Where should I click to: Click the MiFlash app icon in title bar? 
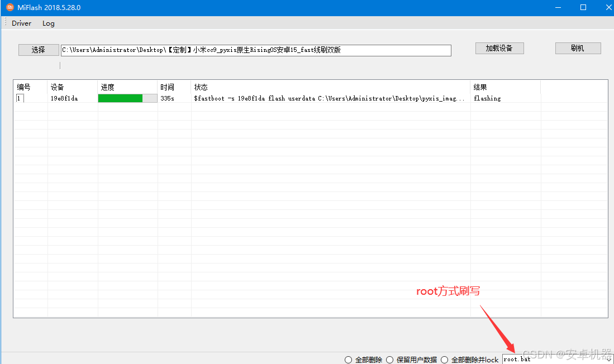coord(10,7)
